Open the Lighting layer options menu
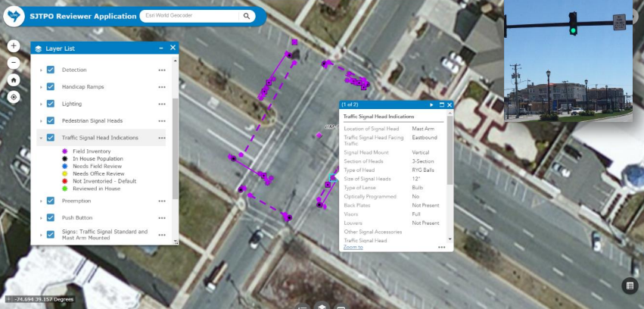This screenshot has height=309, width=644. [x=162, y=105]
